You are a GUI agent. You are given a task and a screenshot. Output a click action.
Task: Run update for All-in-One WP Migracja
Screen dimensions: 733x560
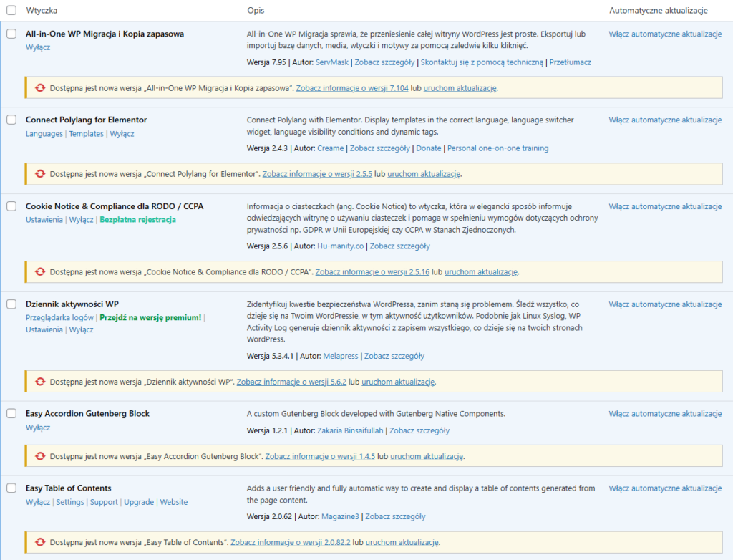pyautogui.click(x=460, y=88)
